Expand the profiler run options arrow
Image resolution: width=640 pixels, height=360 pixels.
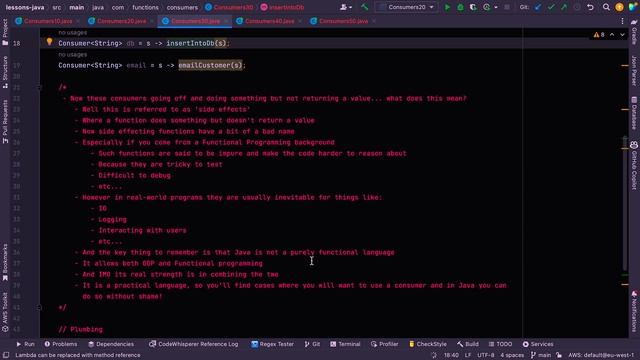(496, 7)
